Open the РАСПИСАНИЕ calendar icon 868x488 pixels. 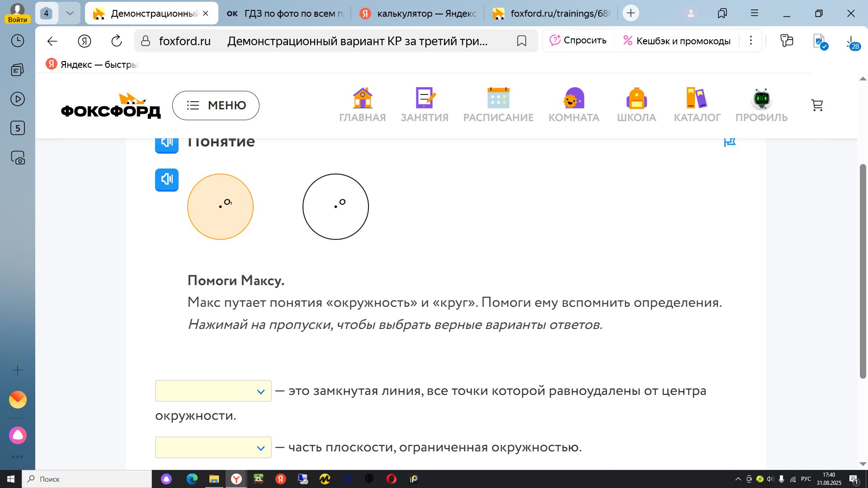pos(498,105)
